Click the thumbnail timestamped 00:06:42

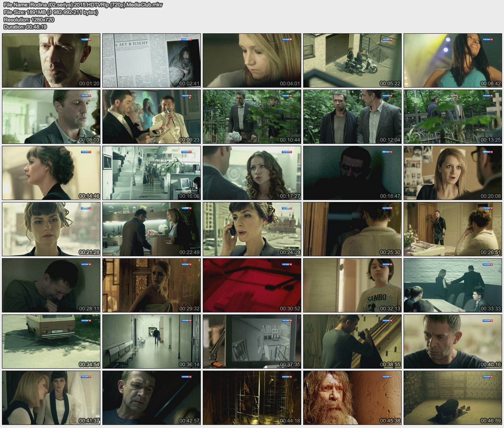click(453, 60)
